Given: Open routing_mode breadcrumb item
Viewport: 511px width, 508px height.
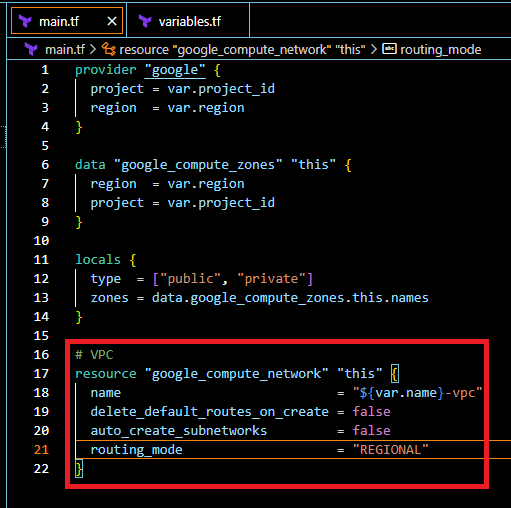Looking at the screenshot, I should point(441,50).
